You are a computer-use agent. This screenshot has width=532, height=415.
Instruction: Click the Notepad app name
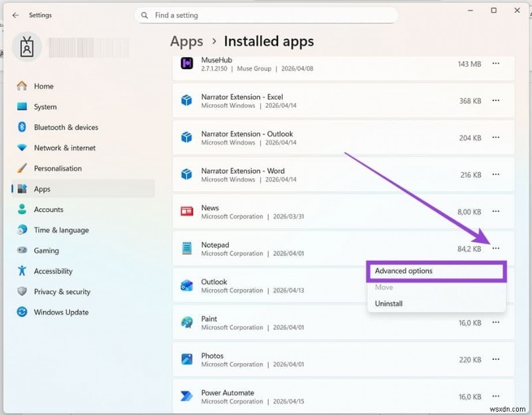[215, 245]
